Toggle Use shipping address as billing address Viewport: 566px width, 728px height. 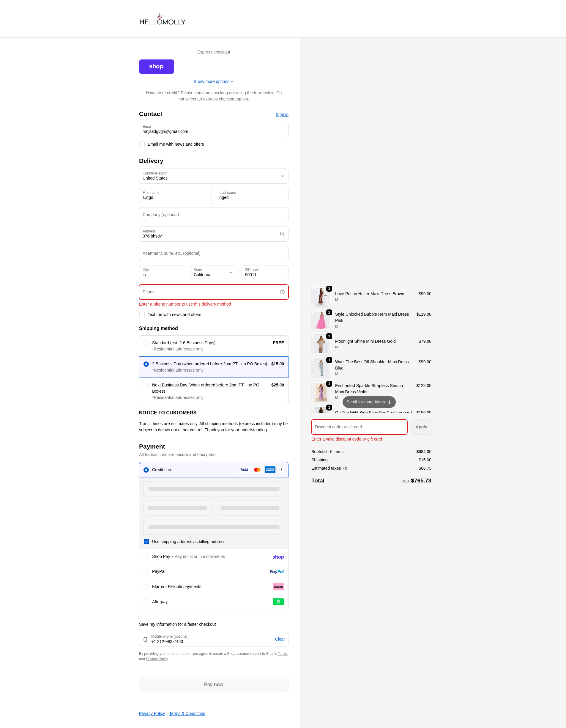pos(146,542)
